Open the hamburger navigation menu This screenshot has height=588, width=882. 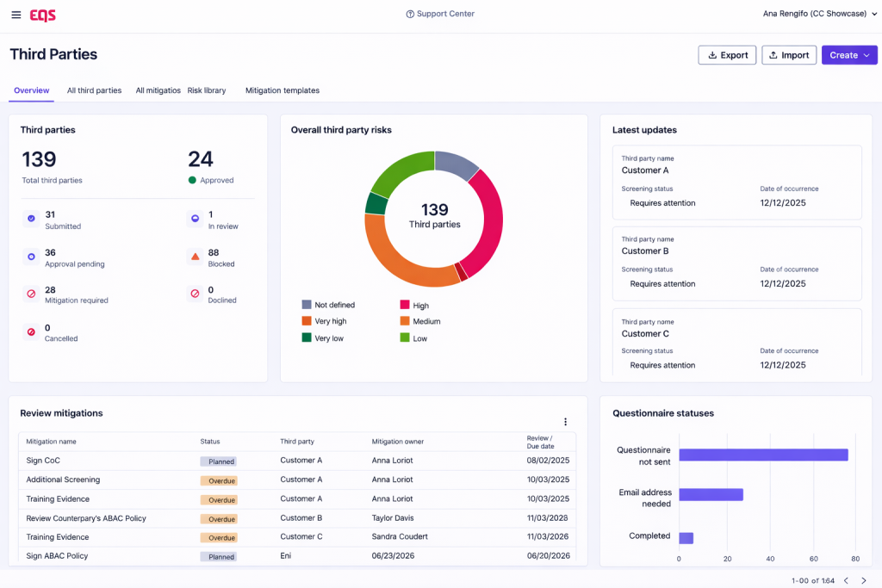(x=16, y=15)
